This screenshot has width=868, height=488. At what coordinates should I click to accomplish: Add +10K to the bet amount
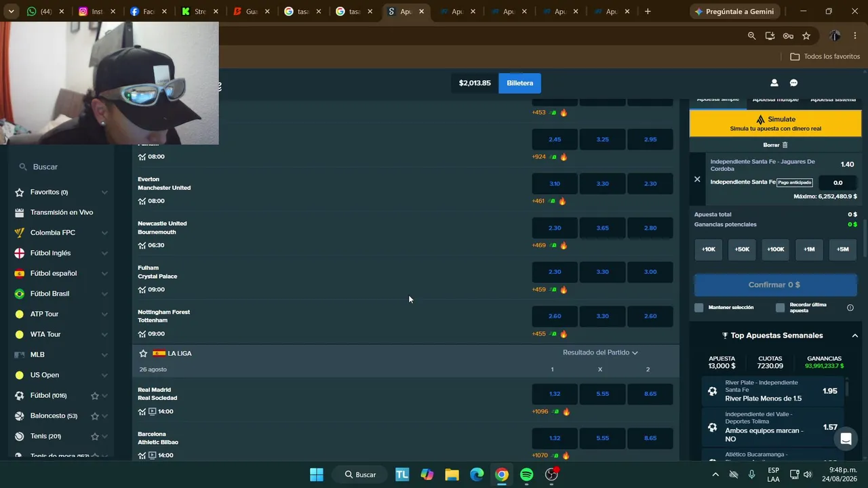point(709,249)
